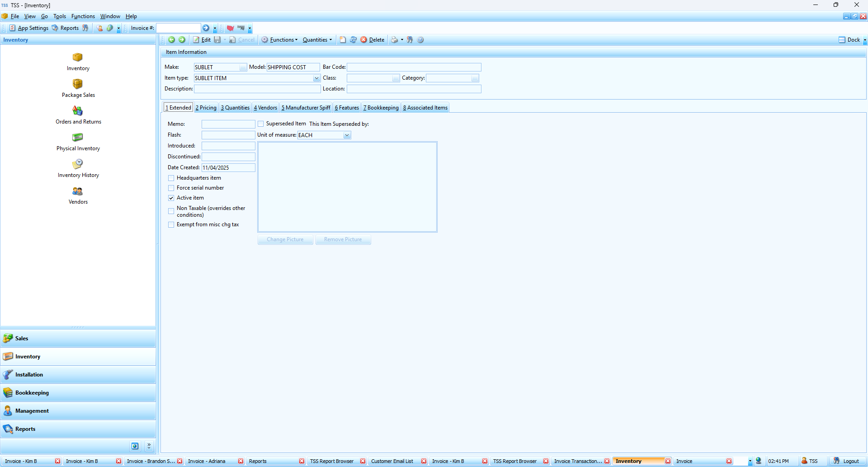Click the refresh icon in the item toolbar

[x=353, y=40]
